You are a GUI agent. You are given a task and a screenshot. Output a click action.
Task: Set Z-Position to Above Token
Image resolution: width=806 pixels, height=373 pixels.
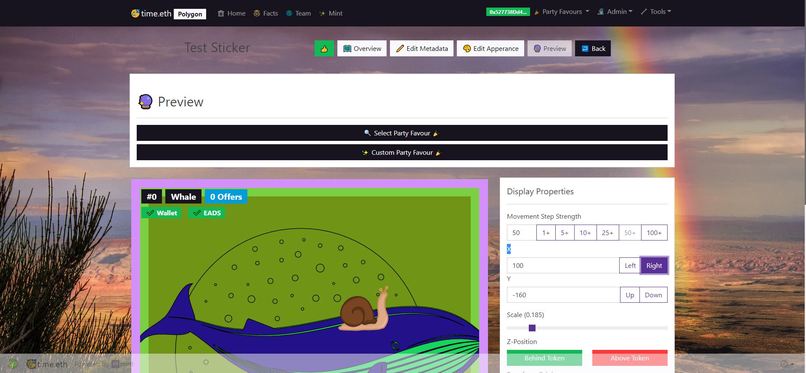(630, 358)
